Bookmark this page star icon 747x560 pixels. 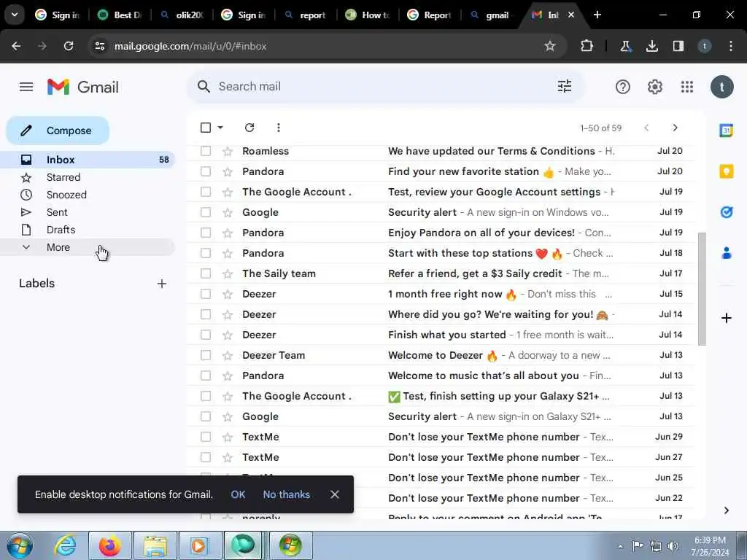(x=550, y=46)
